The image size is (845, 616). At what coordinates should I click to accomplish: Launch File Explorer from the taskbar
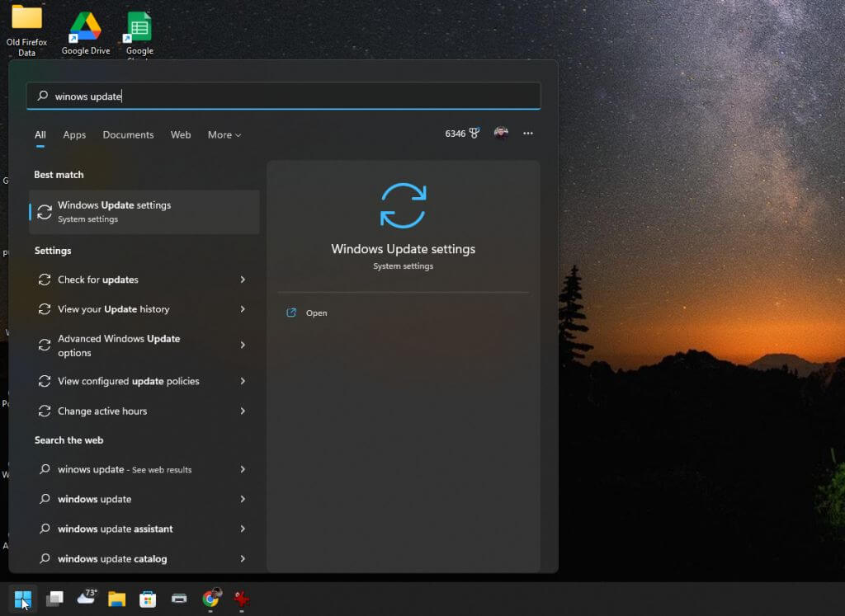tap(117, 599)
